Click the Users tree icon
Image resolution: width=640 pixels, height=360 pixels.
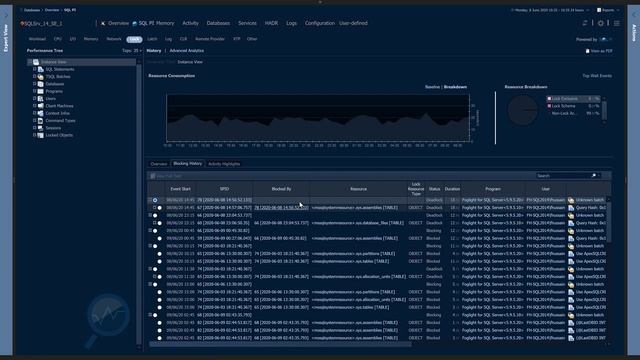click(40, 99)
